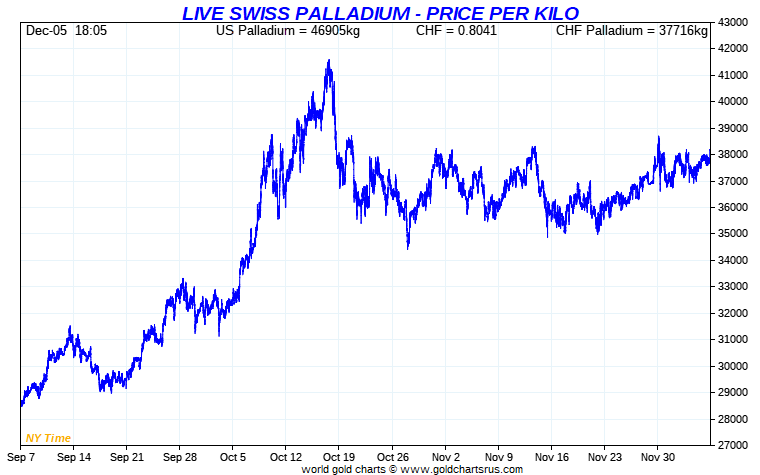This screenshot has width=760, height=475.
Task: Click the 'US Palladium = 46905kg' readout
Action: pyautogui.click(x=288, y=31)
